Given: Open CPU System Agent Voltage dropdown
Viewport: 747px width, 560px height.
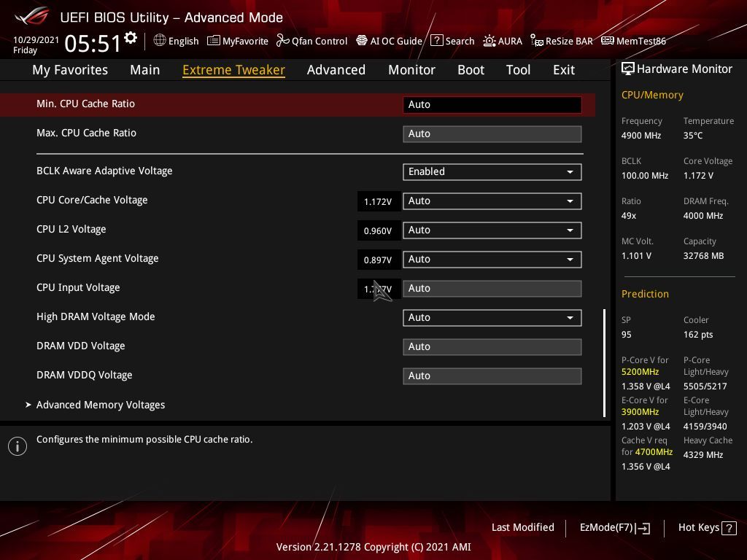Looking at the screenshot, I should coord(492,260).
